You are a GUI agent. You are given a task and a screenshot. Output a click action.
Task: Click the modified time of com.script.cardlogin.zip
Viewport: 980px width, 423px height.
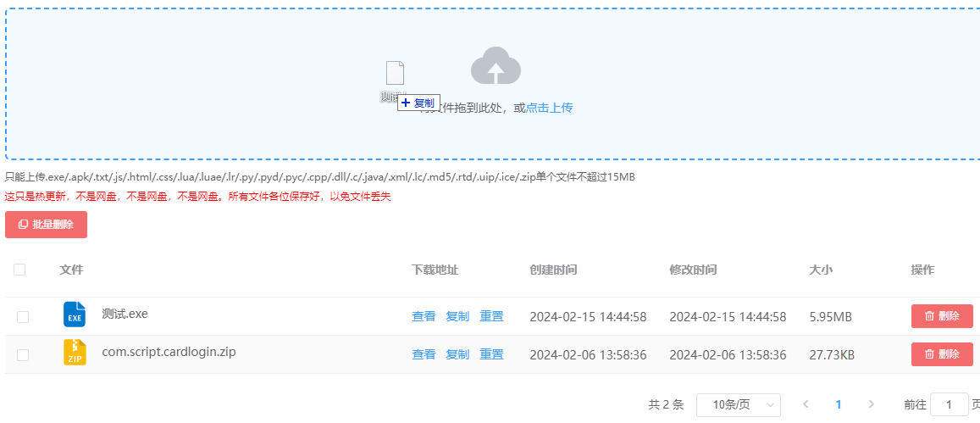[x=728, y=355]
